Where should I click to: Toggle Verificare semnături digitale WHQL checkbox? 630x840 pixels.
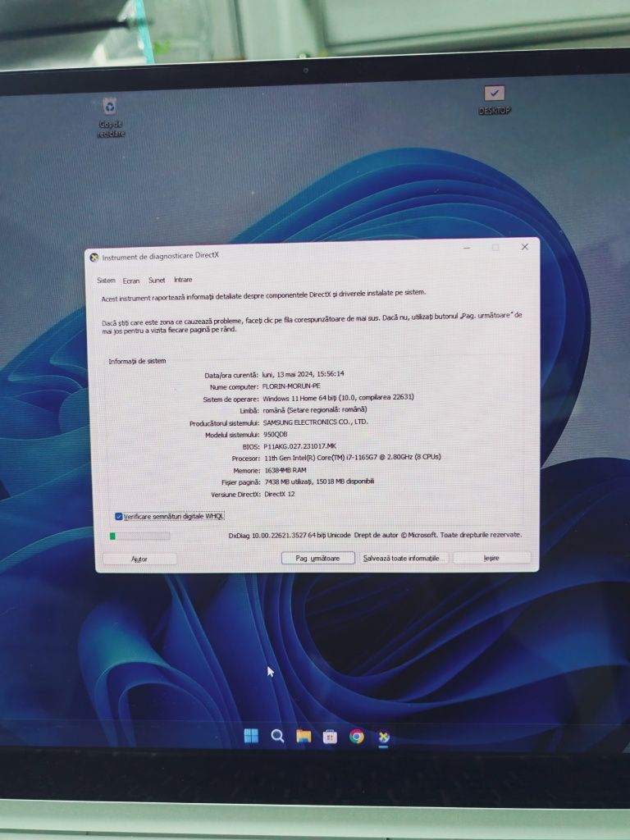click(118, 517)
